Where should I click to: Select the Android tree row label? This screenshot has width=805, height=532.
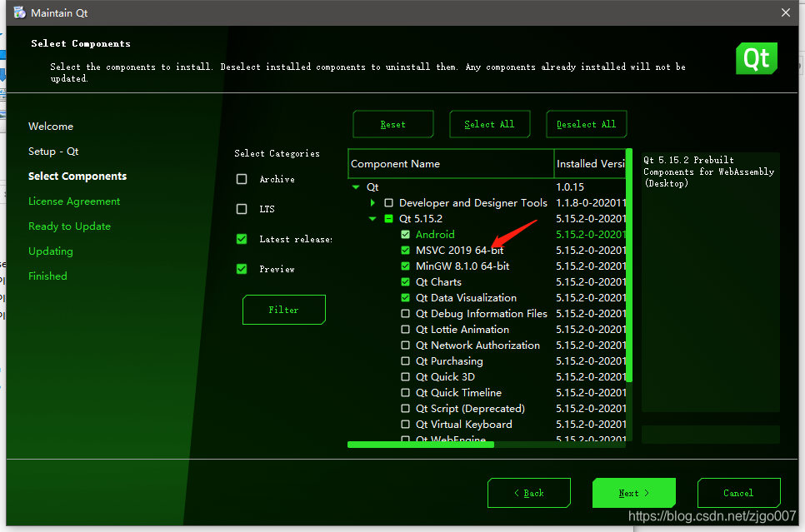(x=435, y=235)
